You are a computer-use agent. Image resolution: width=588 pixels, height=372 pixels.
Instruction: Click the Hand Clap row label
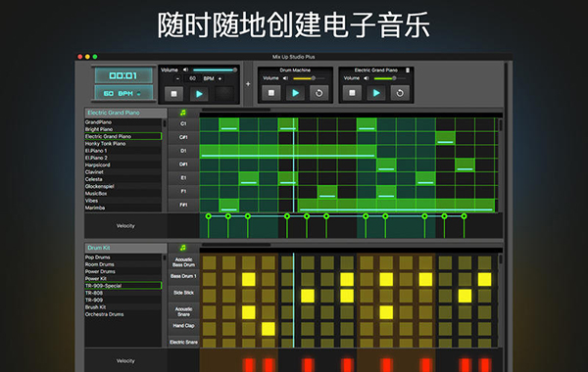coord(183,326)
